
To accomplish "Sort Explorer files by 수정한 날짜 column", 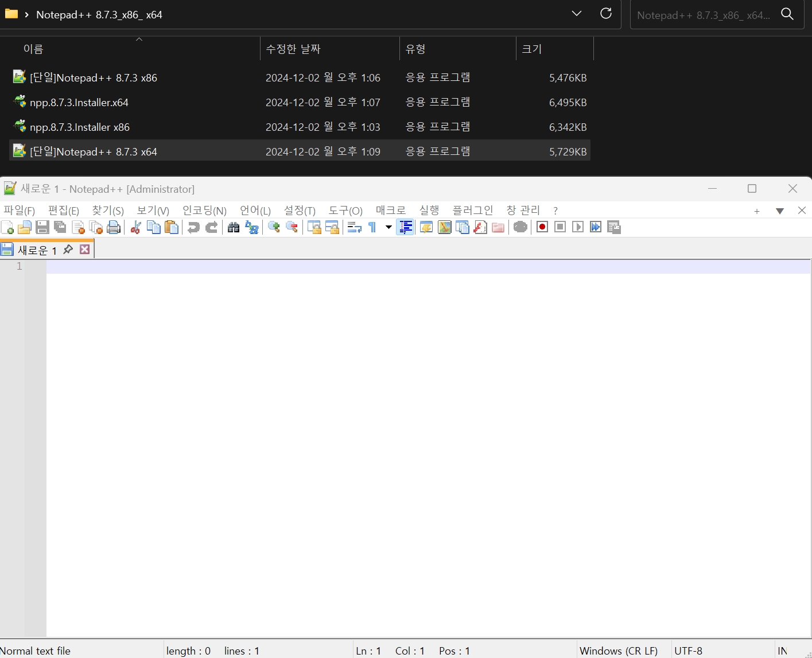I will point(329,49).
